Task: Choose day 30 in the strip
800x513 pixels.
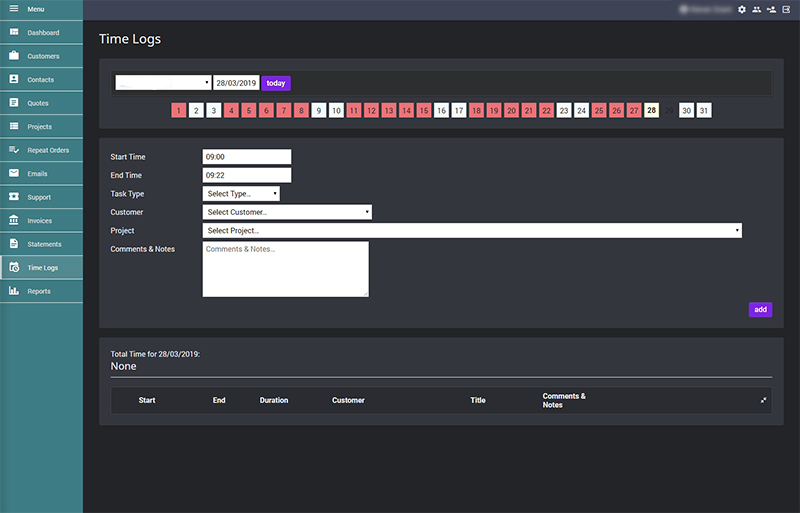Action: tap(687, 110)
